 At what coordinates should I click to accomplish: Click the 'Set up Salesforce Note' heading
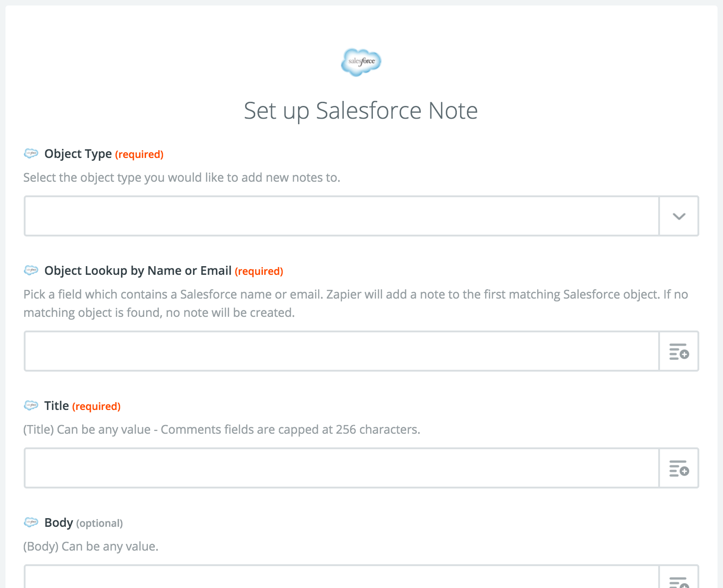361,111
